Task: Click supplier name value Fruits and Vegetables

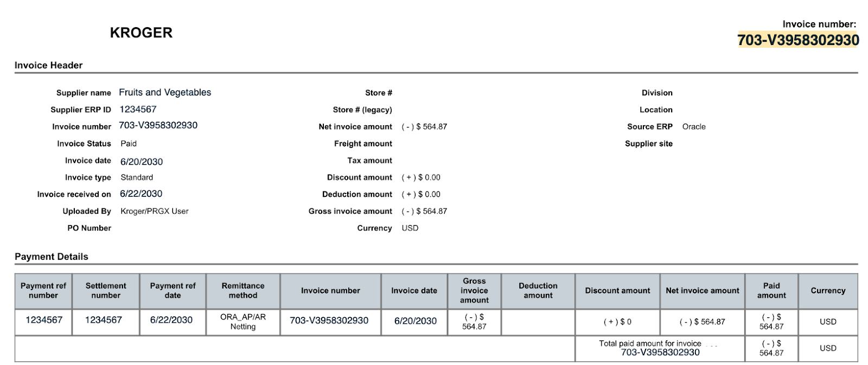Action: tap(165, 92)
